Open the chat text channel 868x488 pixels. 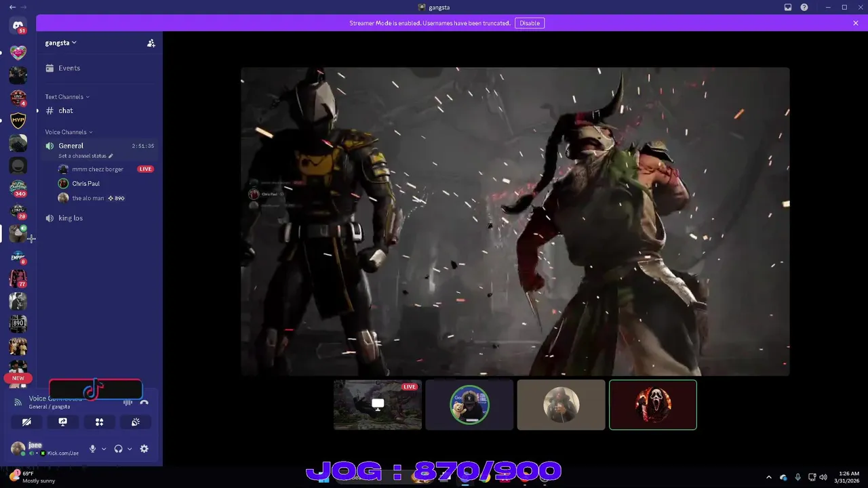[99, 110]
